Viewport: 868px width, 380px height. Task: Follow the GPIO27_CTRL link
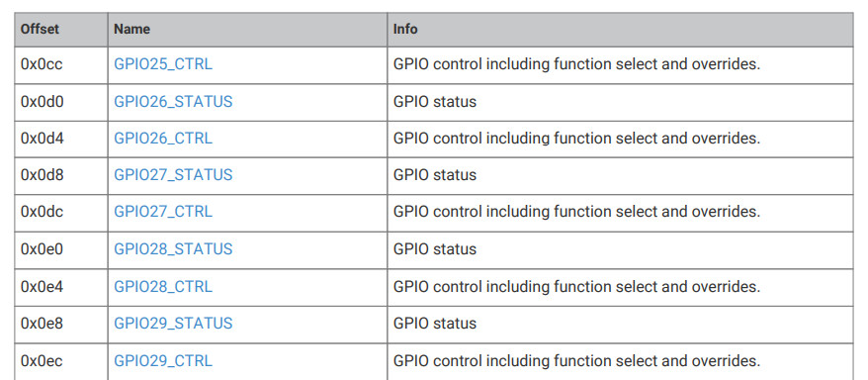[x=163, y=212]
